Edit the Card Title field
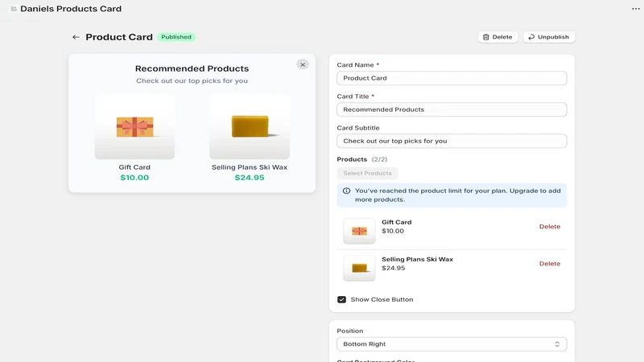 [x=452, y=109]
